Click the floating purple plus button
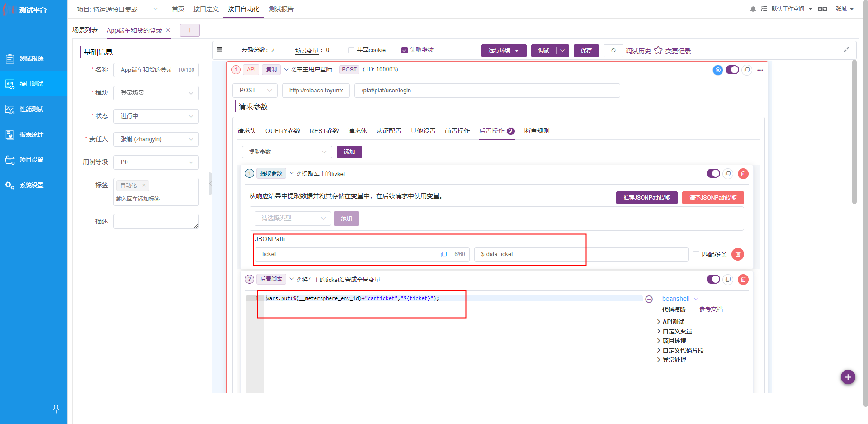Image resolution: width=868 pixels, height=424 pixels. click(848, 377)
